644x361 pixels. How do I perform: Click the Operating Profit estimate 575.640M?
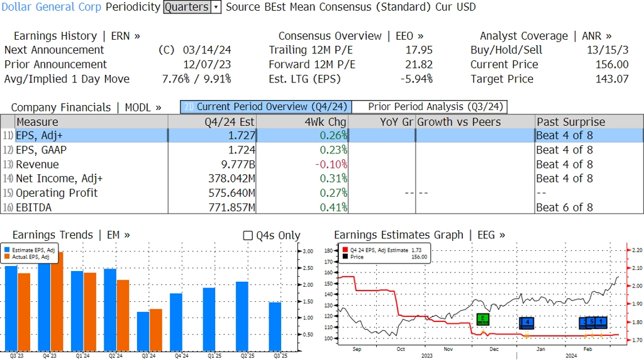(x=231, y=193)
